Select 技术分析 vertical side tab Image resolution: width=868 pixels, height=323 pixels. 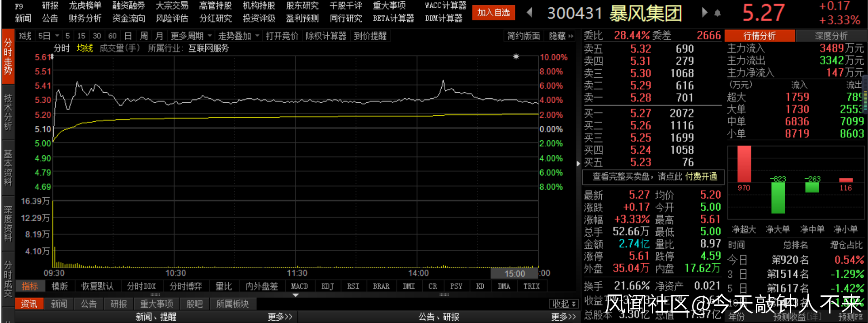coord(8,112)
